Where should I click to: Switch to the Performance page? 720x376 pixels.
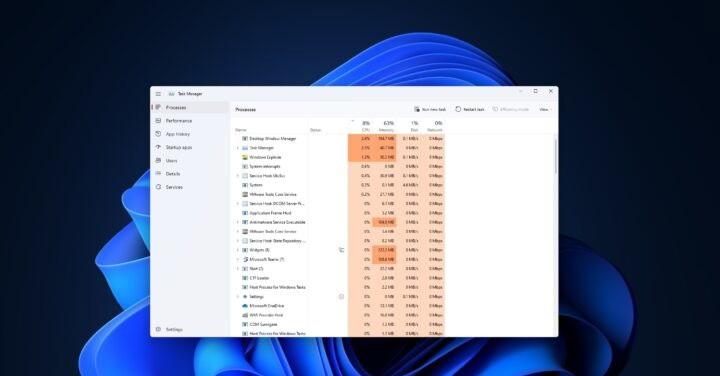tap(190, 121)
